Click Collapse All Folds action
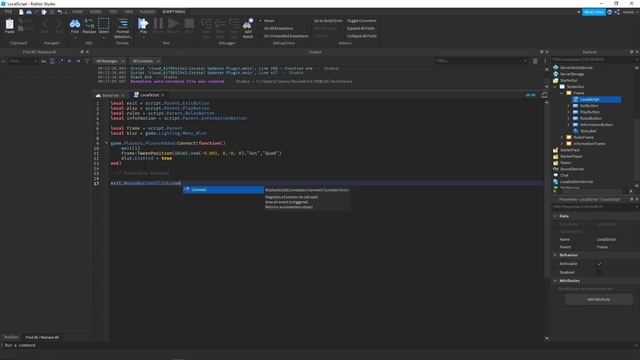640x360 pixels. [x=362, y=36]
